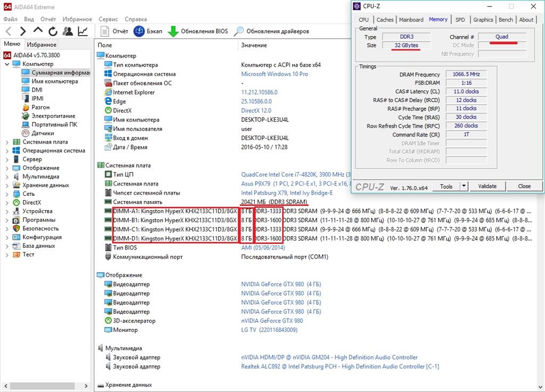545x392 pixels.
Task: Expand the Мультимедиа tree node
Action: pos(7,177)
